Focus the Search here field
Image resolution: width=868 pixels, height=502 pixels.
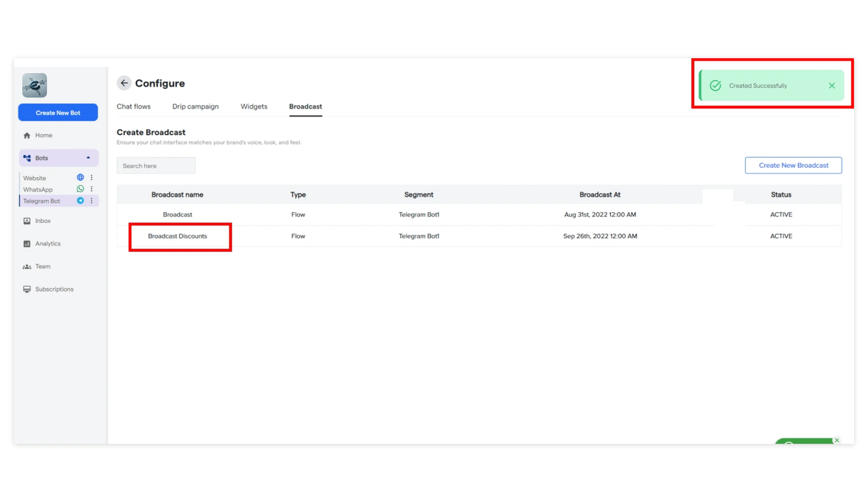pyautogui.click(x=156, y=165)
